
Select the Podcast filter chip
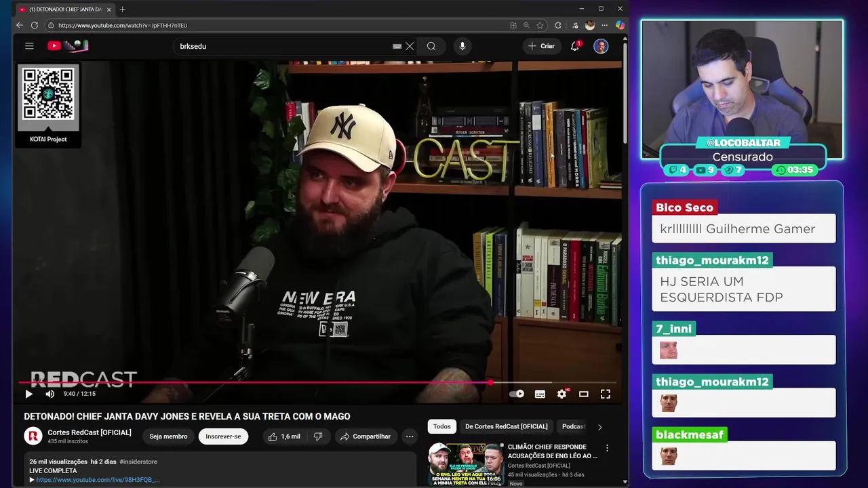573,426
